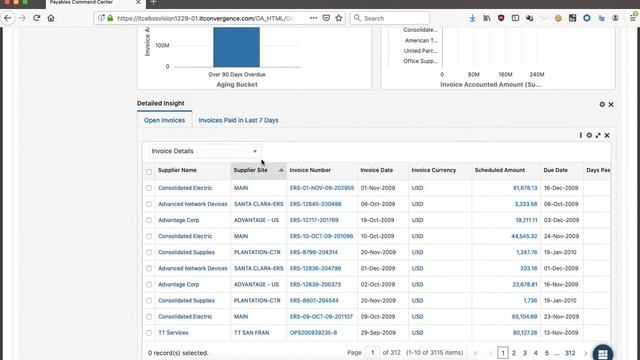The image size is (640, 360).
Task: Click the blue circle extension icon
Action: pos(587,18)
